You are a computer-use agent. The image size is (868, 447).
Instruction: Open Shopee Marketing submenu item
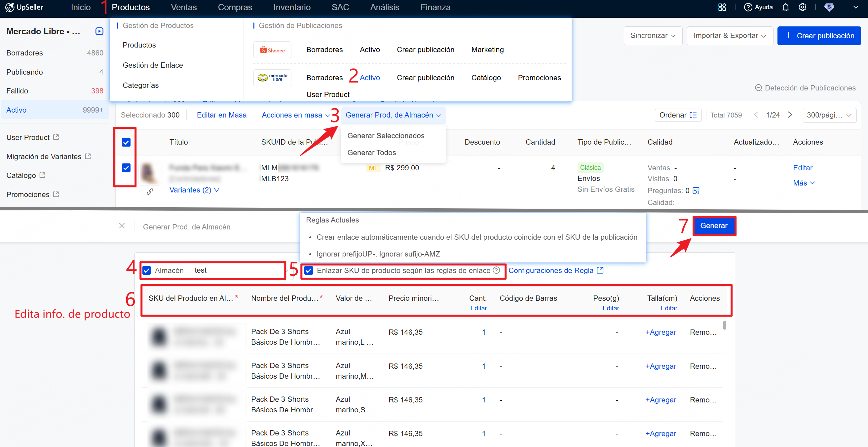coord(487,50)
